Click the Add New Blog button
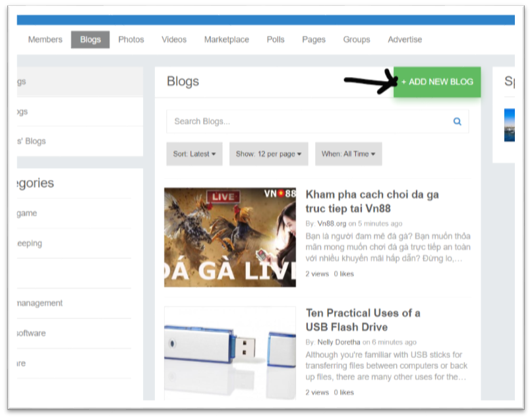 (437, 82)
